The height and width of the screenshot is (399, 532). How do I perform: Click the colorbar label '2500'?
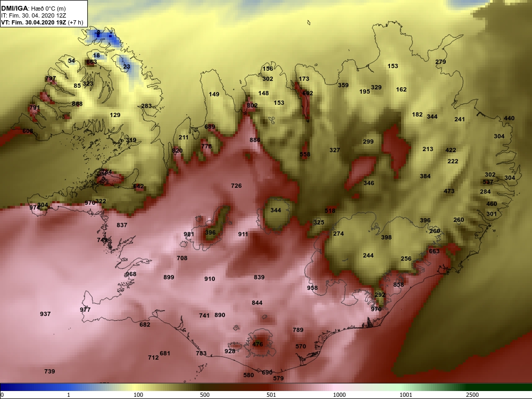pyautogui.click(x=472, y=395)
